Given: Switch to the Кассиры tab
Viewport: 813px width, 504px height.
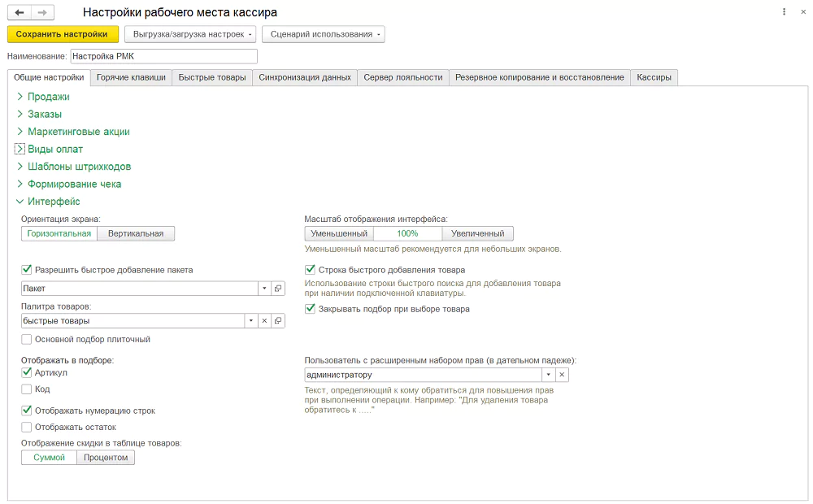Looking at the screenshot, I should coord(654,77).
